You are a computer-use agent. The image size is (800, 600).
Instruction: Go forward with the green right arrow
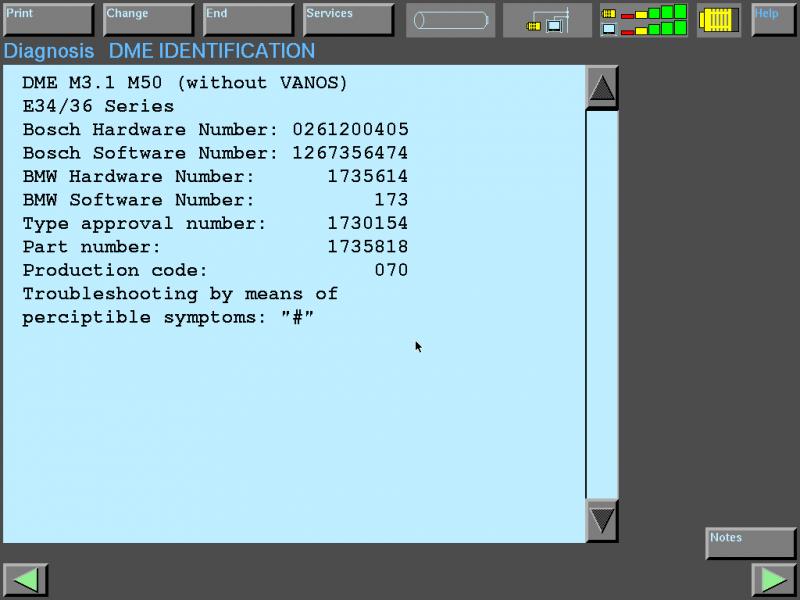coord(773,580)
